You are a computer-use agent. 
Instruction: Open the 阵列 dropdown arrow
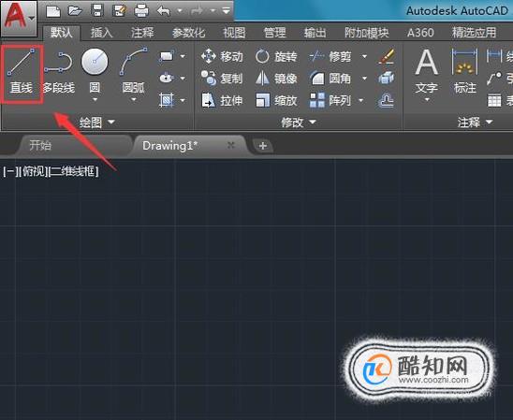pos(360,100)
